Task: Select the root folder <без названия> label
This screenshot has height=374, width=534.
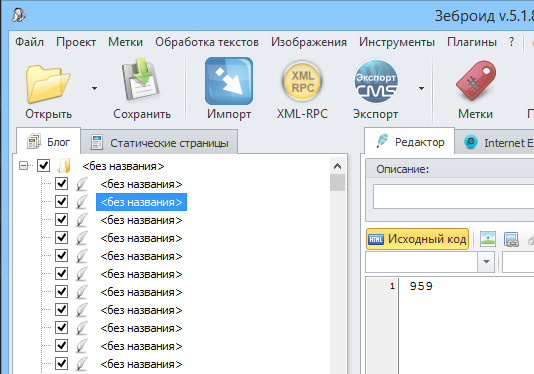Action: (123, 166)
